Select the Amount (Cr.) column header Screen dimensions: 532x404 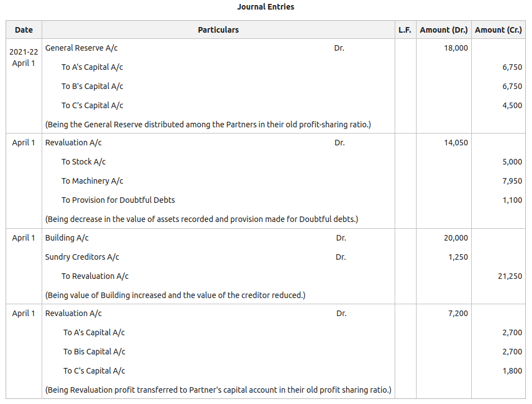point(499,29)
